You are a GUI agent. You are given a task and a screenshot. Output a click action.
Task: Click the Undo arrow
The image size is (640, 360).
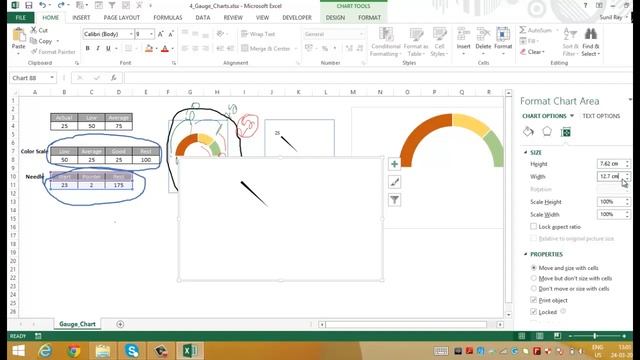(x=42, y=6)
